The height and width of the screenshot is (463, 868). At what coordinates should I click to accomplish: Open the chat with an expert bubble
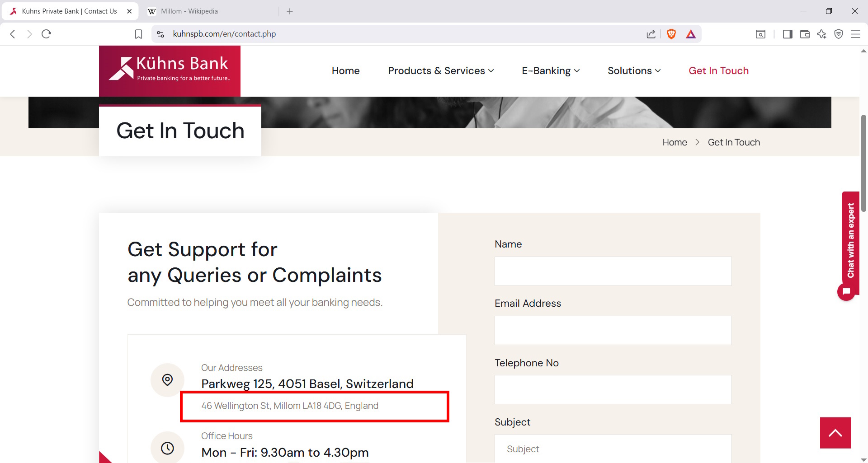pyautogui.click(x=846, y=291)
